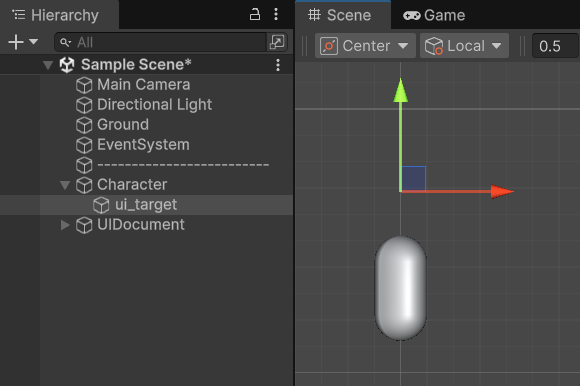Select the Sample Scene row

click(146, 65)
